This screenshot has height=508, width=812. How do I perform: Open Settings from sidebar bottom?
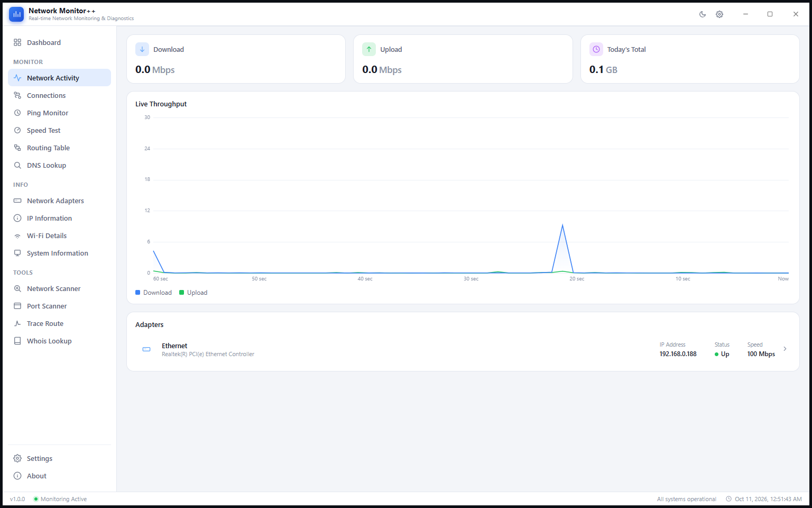pyautogui.click(x=59, y=458)
